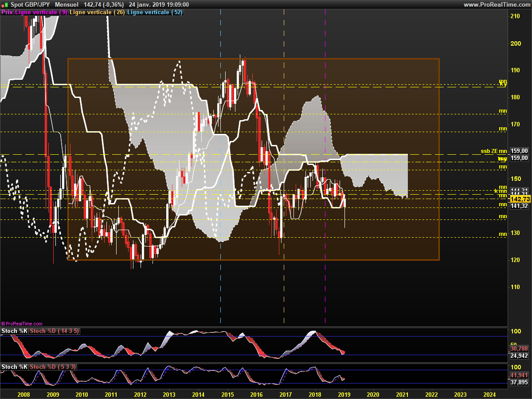Click the Spot GBP/JPY instrument title

point(30,4)
